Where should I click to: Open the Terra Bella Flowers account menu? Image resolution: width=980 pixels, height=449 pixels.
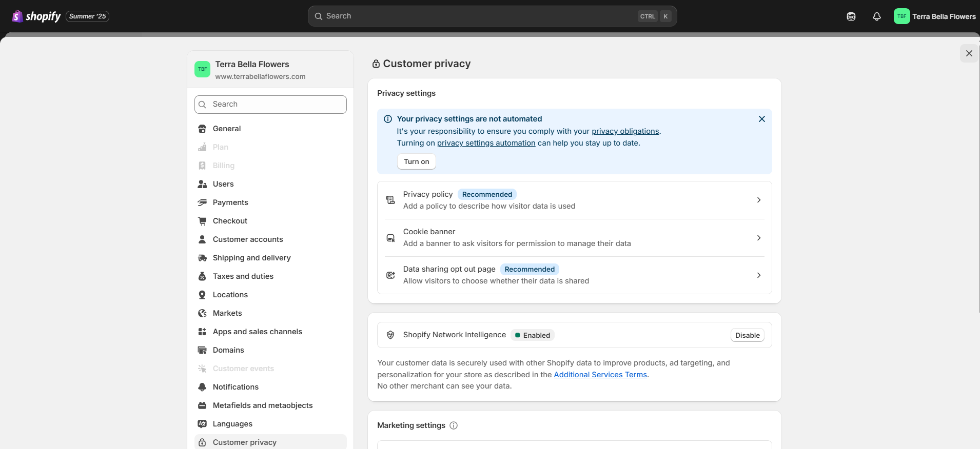(x=934, y=16)
